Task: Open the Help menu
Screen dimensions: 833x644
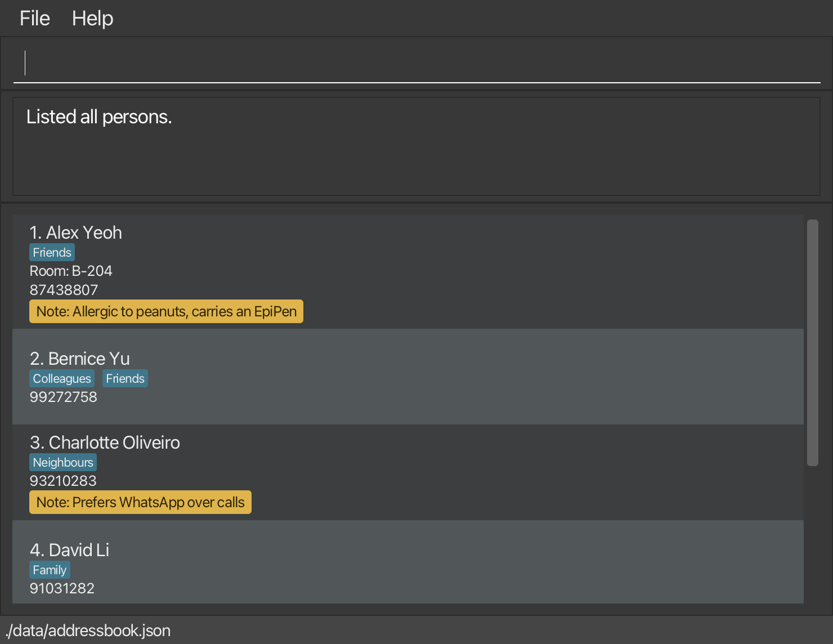Action: 92,19
